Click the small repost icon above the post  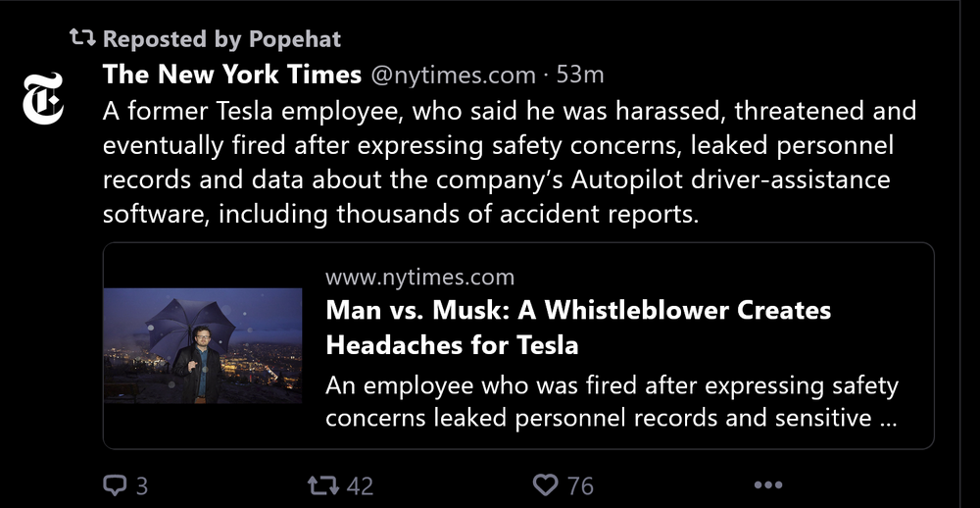click(x=82, y=39)
